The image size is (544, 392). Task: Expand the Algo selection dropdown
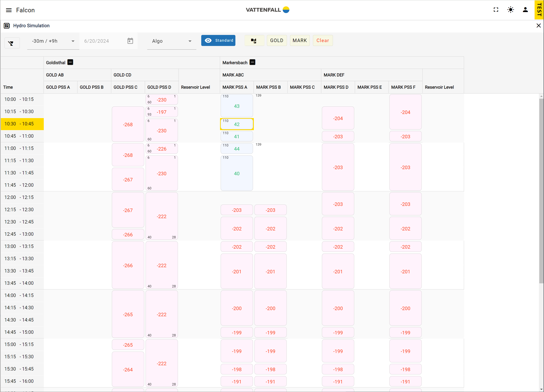172,41
